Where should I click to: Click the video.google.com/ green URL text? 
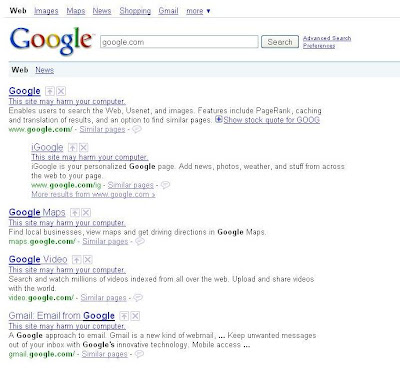(x=41, y=298)
